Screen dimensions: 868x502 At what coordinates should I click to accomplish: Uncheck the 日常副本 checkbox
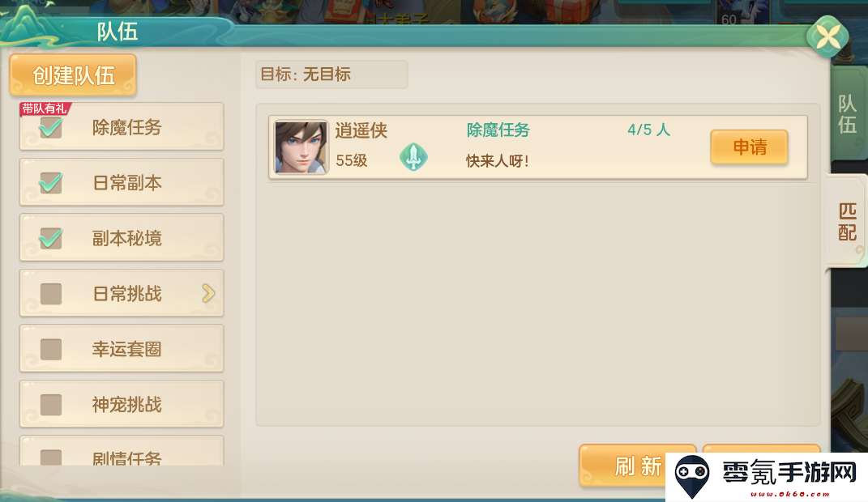[51, 183]
